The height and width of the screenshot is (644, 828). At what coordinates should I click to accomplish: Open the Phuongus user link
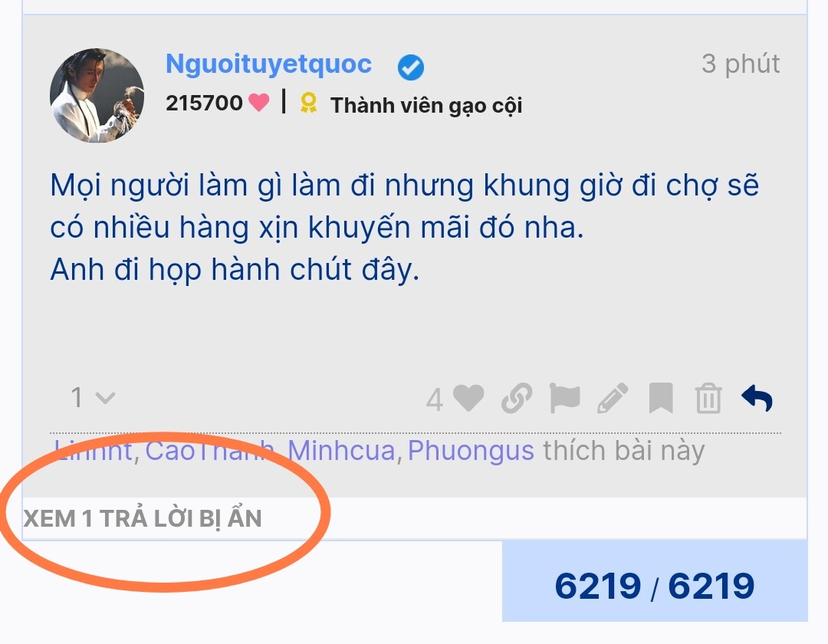(x=471, y=452)
